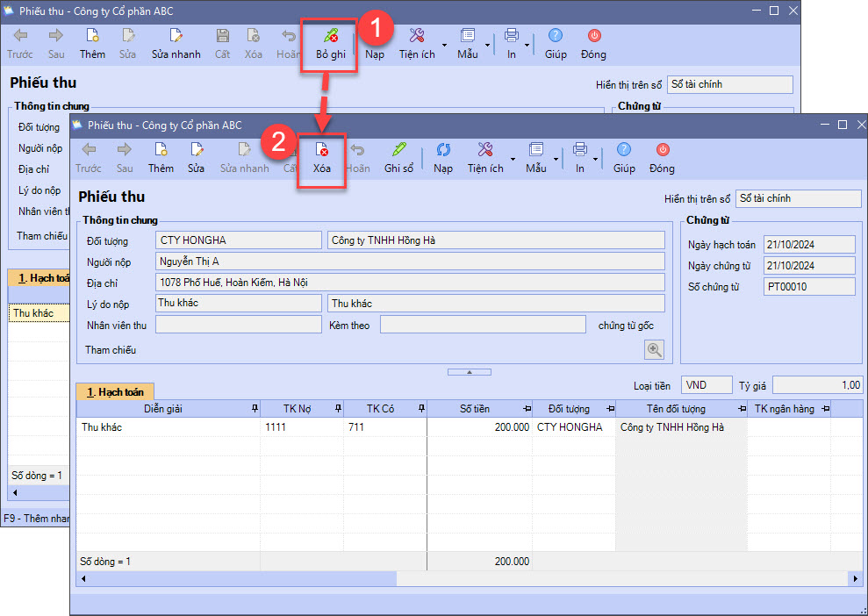Viewport: 868px width, 616px height.
Task: Click the Số chứng từ field PT00010
Action: [x=807, y=287]
